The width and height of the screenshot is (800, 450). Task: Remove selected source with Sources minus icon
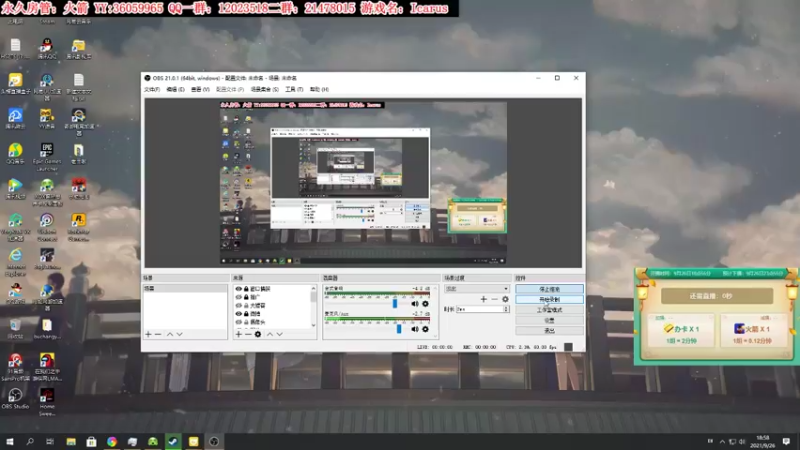248,334
